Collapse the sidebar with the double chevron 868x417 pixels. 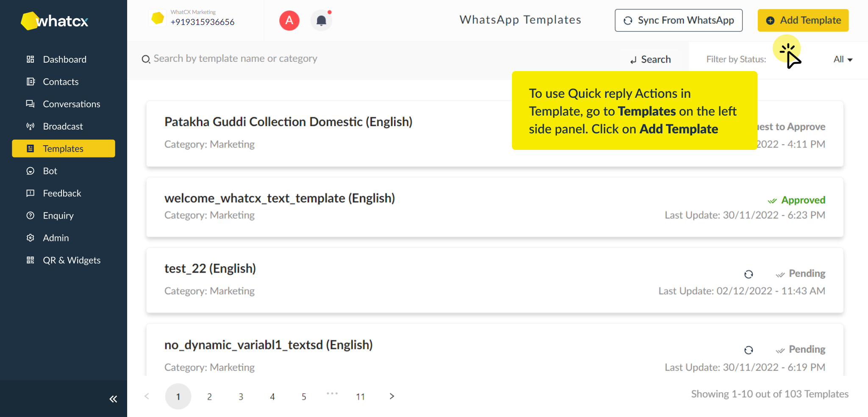click(113, 399)
